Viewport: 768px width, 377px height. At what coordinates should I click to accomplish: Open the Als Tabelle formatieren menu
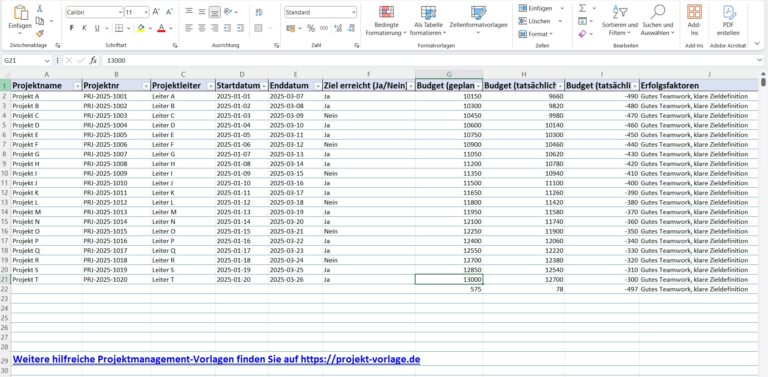pyautogui.click(x=428, y=20)
